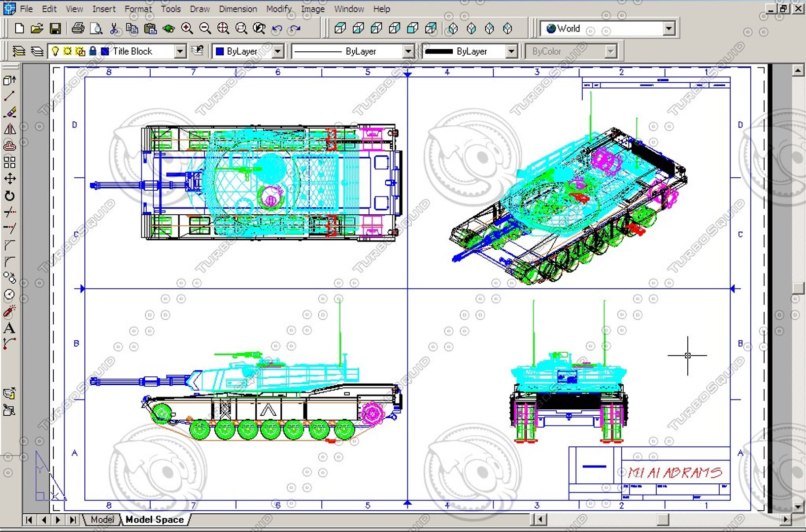Click the Print icon
This screenshot has height=532, width=806.
pos(78,29)
